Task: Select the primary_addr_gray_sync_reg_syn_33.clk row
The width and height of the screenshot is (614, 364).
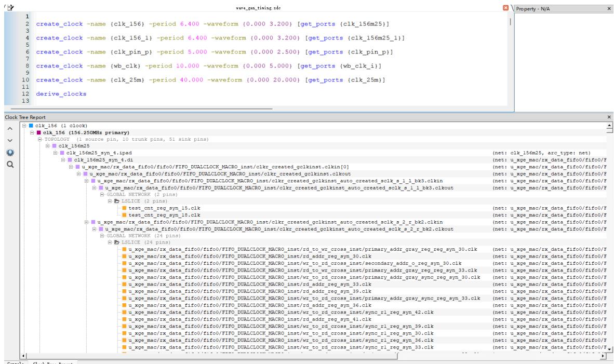Action: point(304,298)
